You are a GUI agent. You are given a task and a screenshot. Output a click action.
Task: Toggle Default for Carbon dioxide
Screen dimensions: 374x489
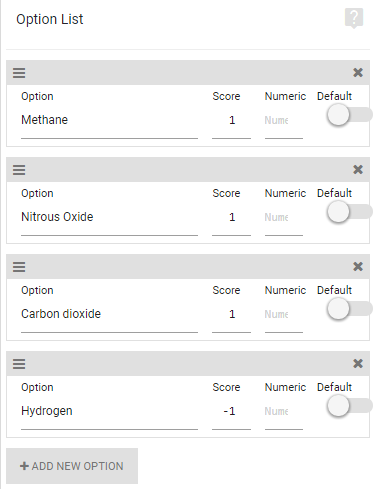(349, 309)
